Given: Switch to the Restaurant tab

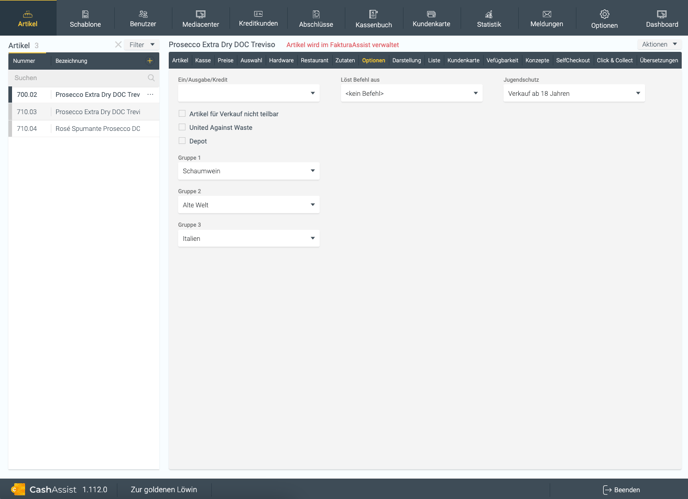Looking at the screenshot, I should coord(314,61).
